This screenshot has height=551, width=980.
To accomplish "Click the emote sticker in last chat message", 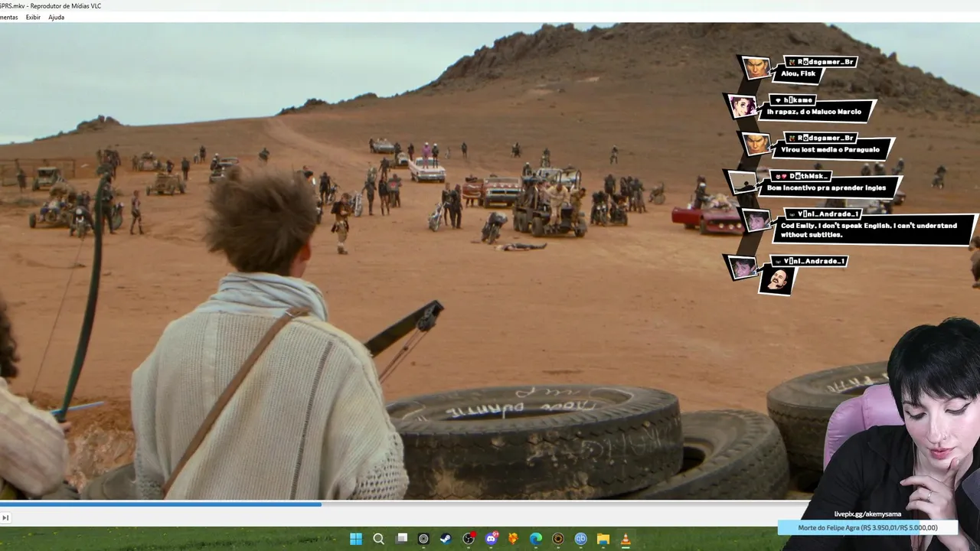I will [x=777, y=280].
